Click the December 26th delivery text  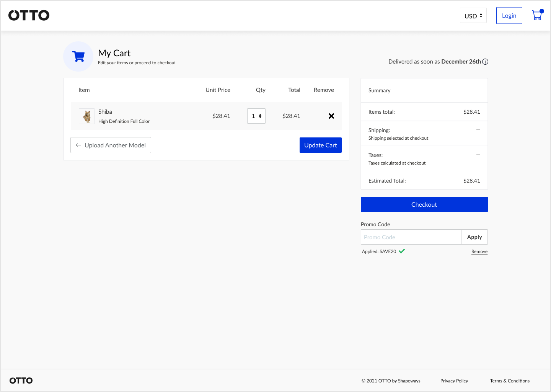[461, 62]
